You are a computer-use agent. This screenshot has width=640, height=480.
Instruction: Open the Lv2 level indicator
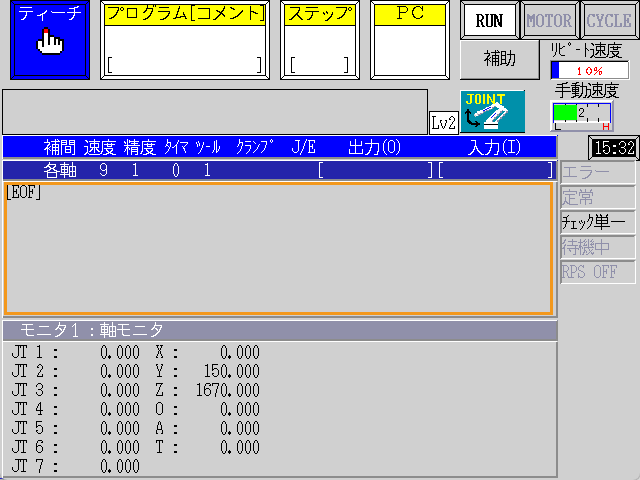tap(444, 122)
